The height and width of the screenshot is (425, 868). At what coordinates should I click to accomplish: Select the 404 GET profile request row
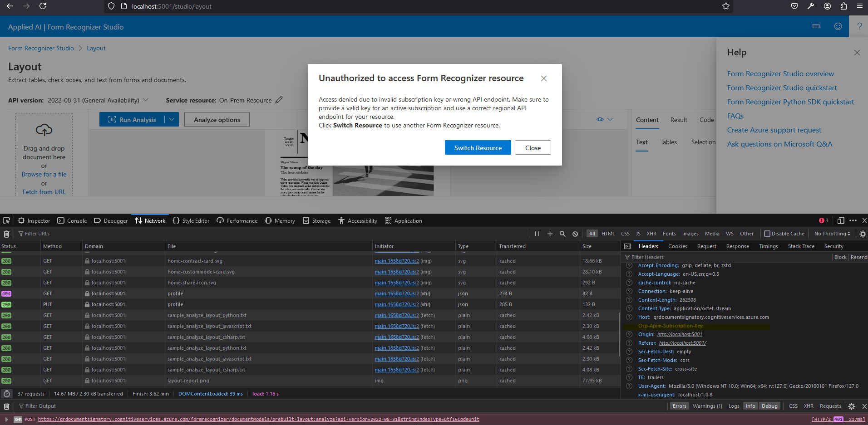(x=310, y=293)
